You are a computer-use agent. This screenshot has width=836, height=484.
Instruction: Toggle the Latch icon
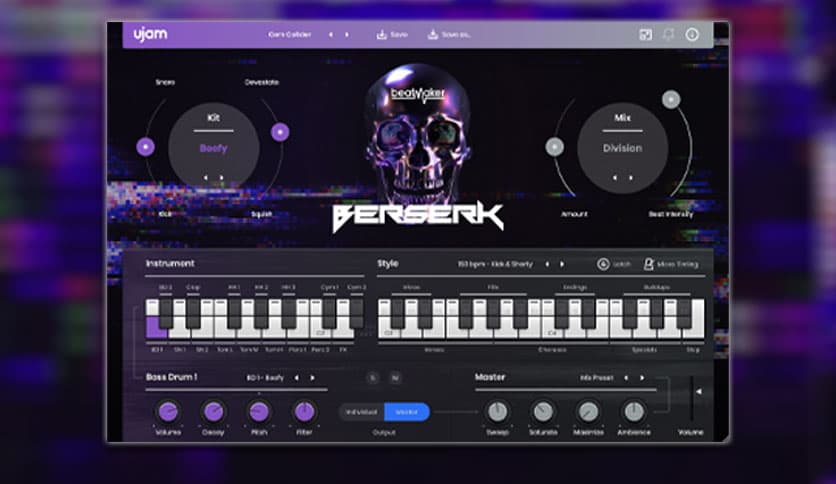pyautogui.click(x=603, y=264)
